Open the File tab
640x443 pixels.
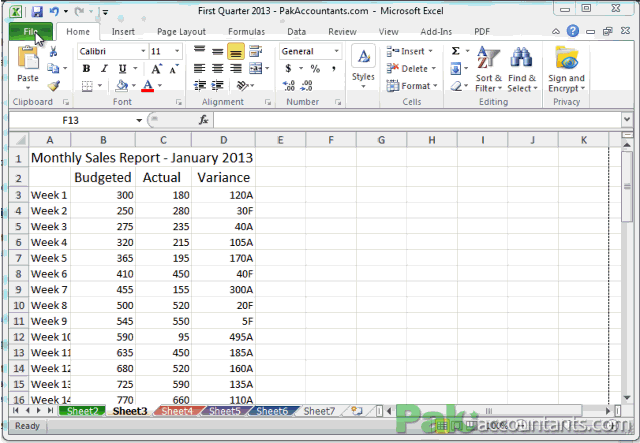coord(31,32)
